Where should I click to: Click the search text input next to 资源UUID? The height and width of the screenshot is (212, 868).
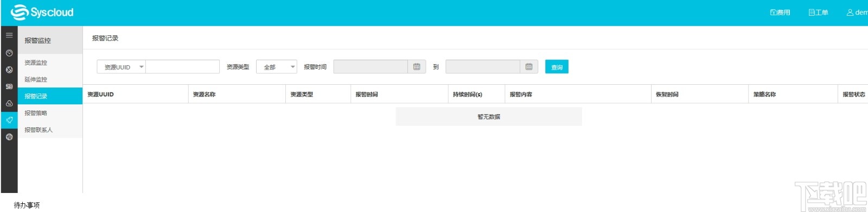(x=183, y=67)
